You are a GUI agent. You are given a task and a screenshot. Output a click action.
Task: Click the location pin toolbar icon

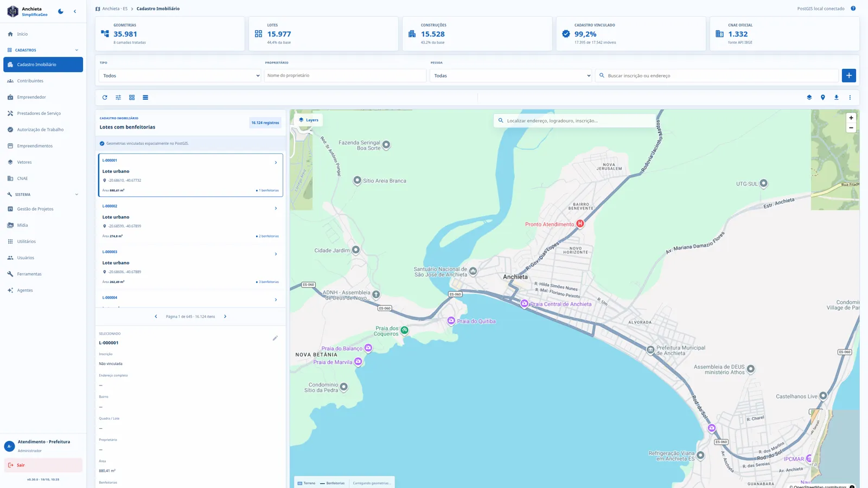pyautogui.click(x=822, y=98)
